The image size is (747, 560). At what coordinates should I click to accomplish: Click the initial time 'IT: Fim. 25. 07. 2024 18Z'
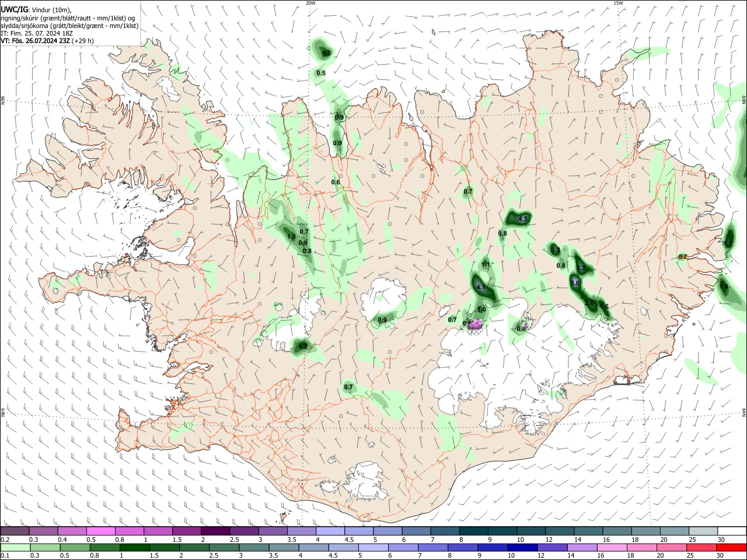pyautogui.click(x=37, y=33)
